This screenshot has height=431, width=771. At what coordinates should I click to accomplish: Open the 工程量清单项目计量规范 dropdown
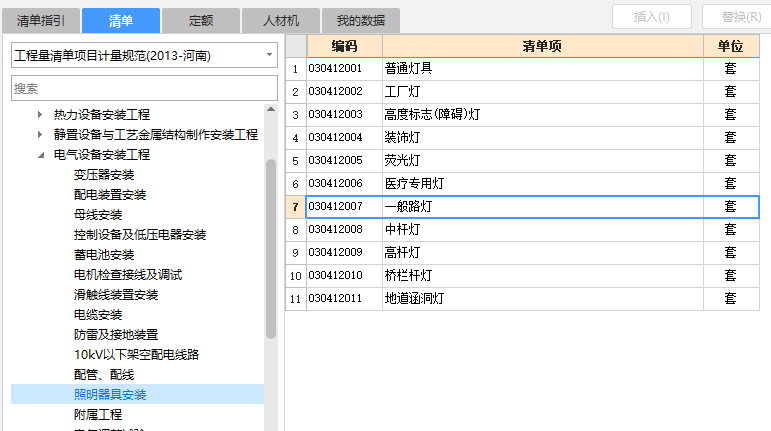click(144, 55)
